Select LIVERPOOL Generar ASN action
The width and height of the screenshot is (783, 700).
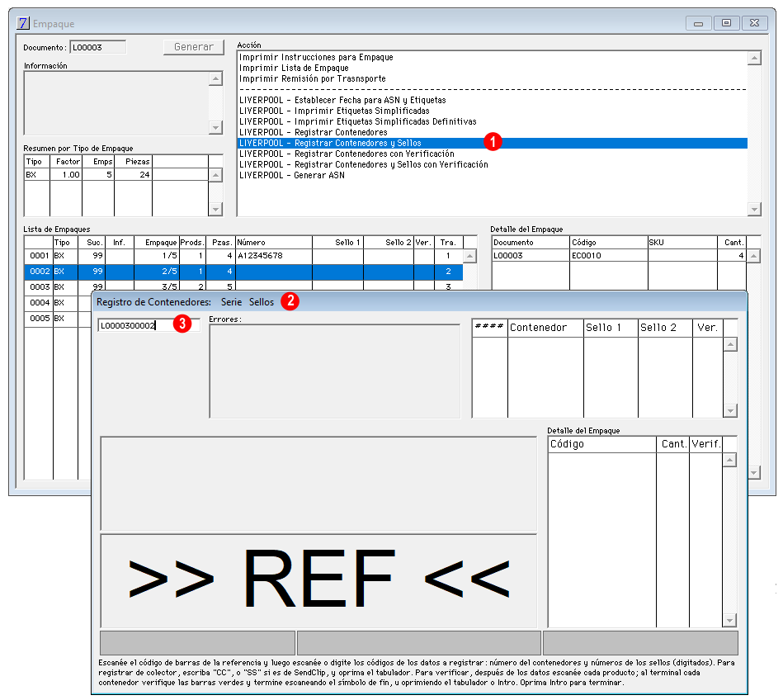click(291, 175)
